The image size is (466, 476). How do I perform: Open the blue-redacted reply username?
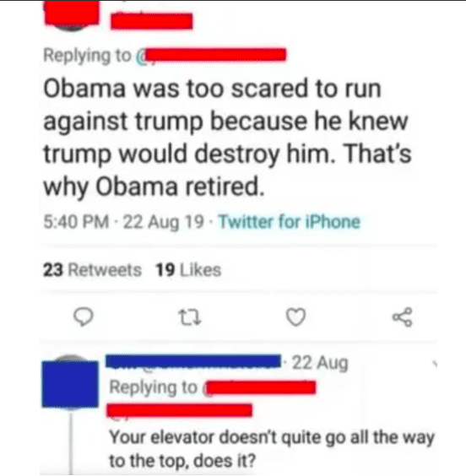coord(193,361)
